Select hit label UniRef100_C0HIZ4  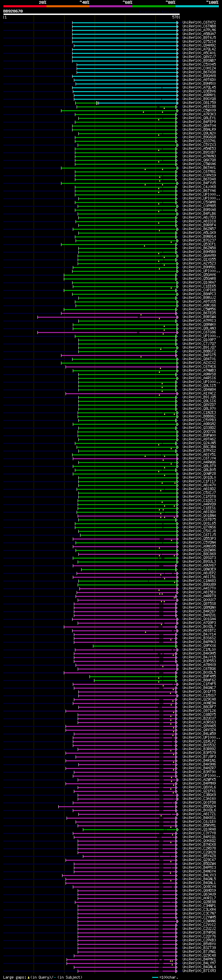(199, 68)
